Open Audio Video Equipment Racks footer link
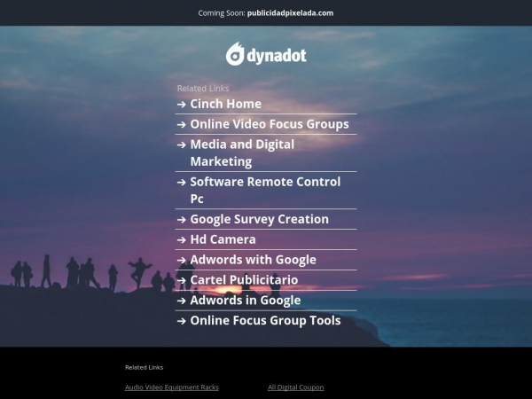Image resolution: width=532 pixels, height=399 pixels. click(x=172, y=387)
